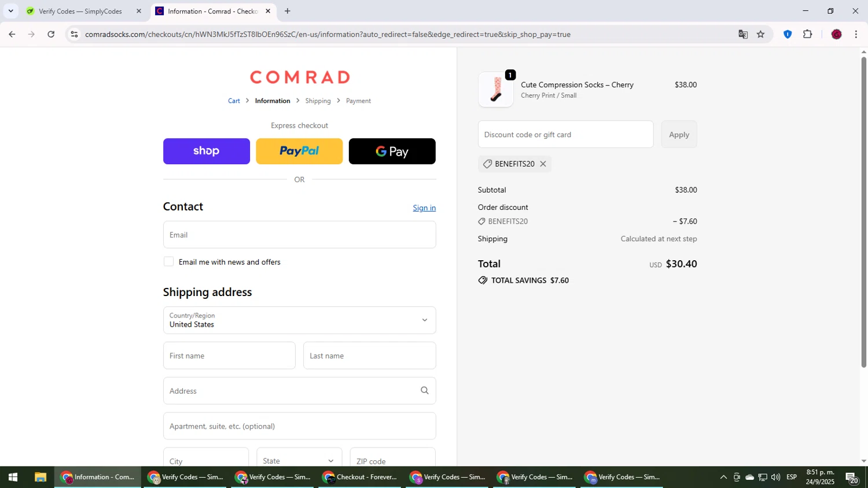Click the Cute Compression Socks – Cherry title
The width and height of the screenshot is (868, 488).
tap(577, 85)
